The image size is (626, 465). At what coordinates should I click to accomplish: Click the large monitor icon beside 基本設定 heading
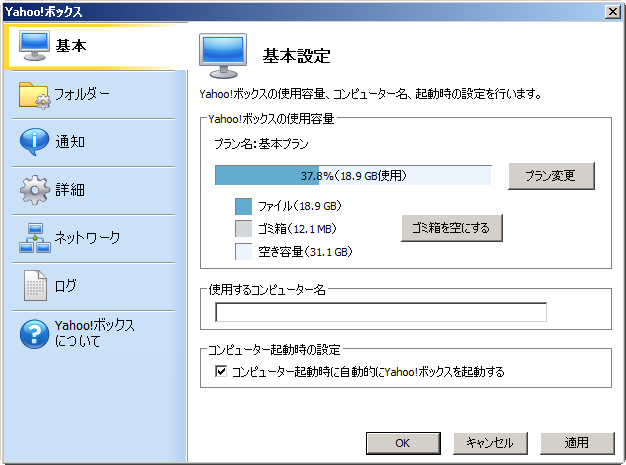(223, 56)
